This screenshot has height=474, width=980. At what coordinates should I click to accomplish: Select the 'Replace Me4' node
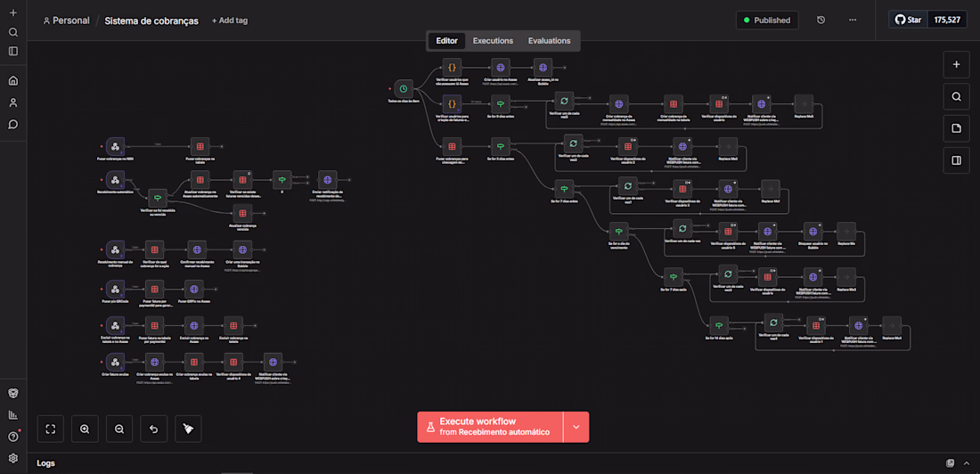(892, 325)
